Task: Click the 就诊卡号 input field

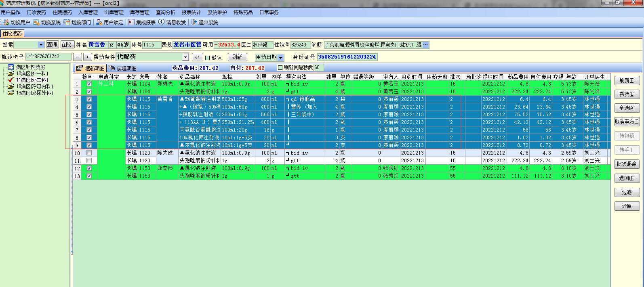Action: (x=48, y=57)
